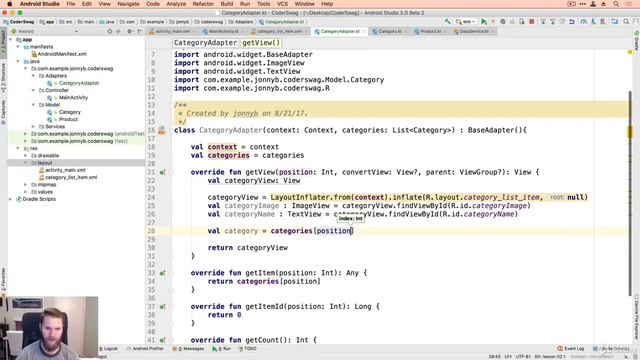The width and height of the screenshot is (640, 360).
Task: Click the red Stop button in toolbar
Action: tap(531, 22)
